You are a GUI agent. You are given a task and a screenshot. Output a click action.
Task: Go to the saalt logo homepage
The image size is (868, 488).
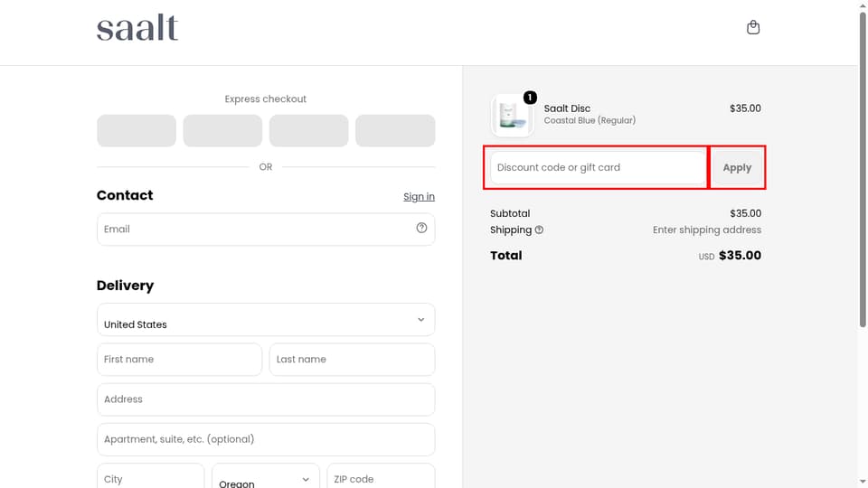pos(137,29)
